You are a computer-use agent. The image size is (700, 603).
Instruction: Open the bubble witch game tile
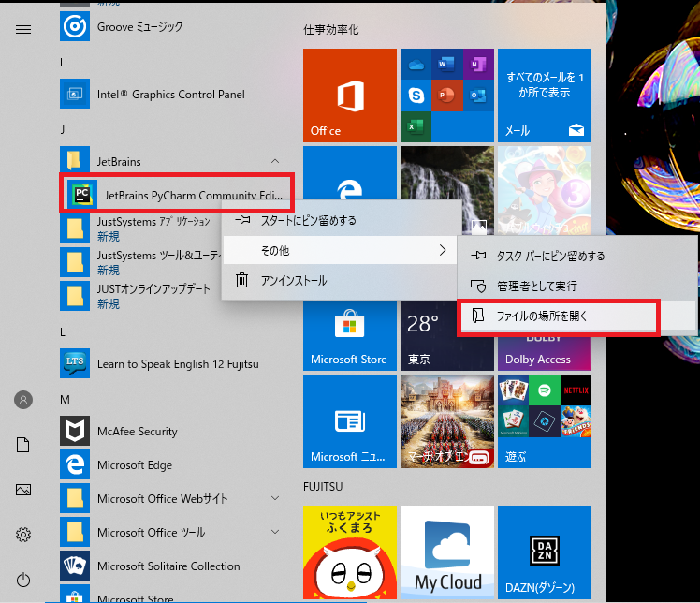coord(545,191)
